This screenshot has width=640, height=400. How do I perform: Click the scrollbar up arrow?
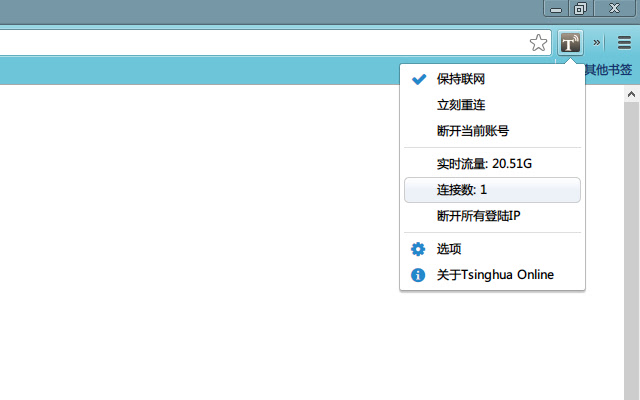631,94
